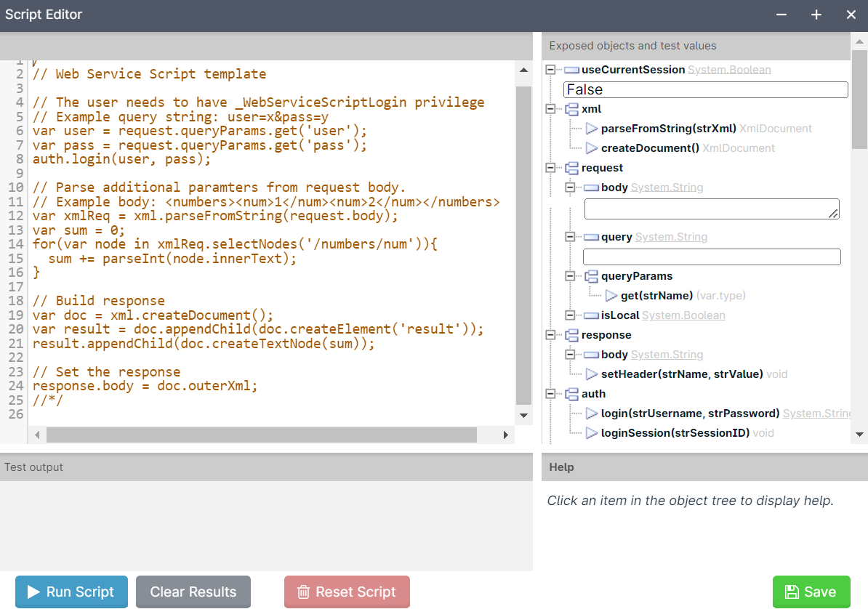Screen dimensions: 868x609
Task: Click code line 24 response.body assignment
Action: click(145, 386)
